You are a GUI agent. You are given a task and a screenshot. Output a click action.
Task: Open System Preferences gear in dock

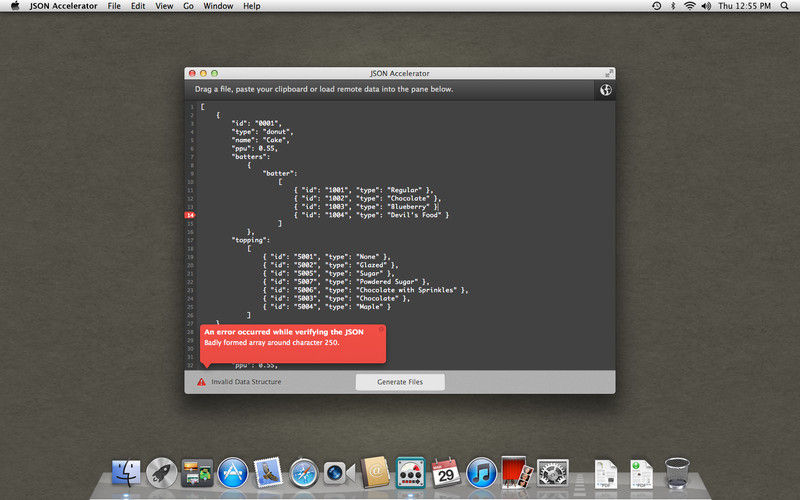click(x=553, y=472)
